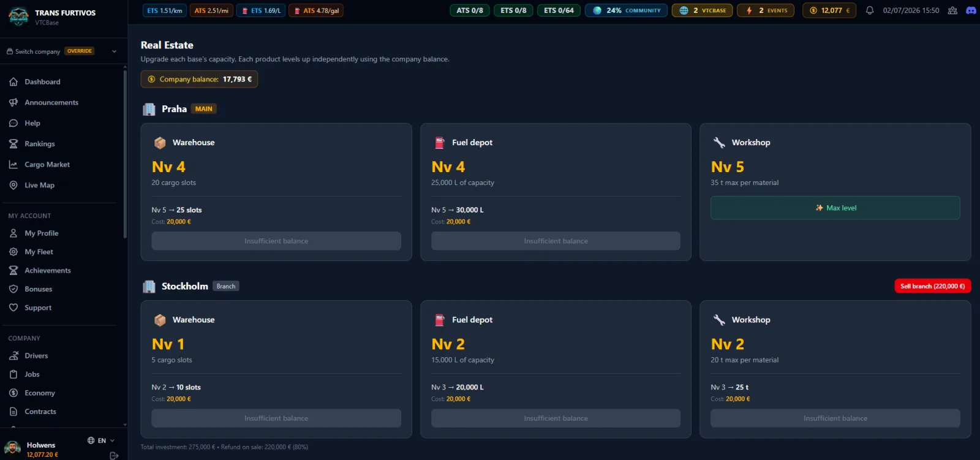Click the Holwens user avatar
980x460 pixels.
coord(13,449)
